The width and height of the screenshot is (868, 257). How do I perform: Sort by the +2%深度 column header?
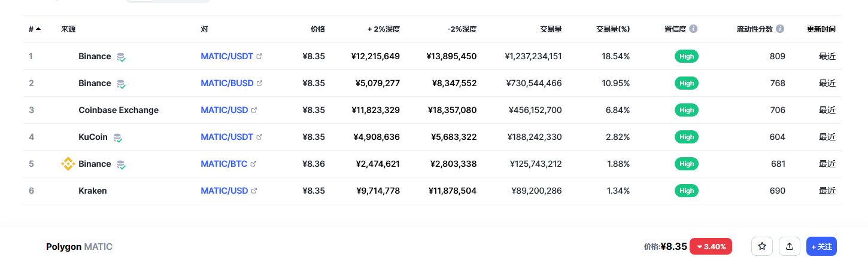pos(384,29)
